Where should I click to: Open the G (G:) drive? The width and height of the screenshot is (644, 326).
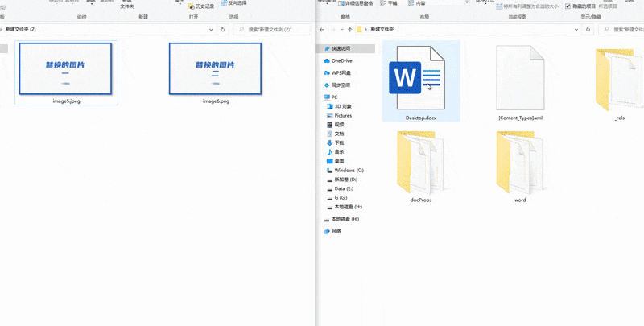(337, 198)
